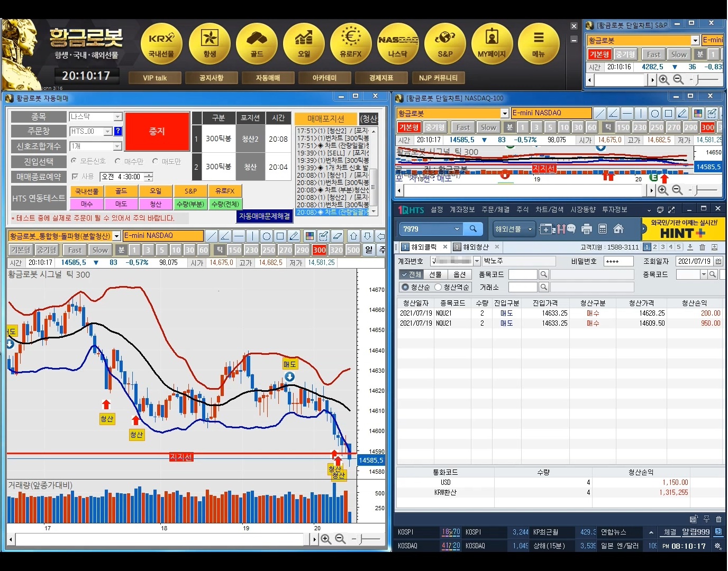The image size is (728, 571).
Task: Select the 모든신호 radio option
Action: [x=74, y=161]
